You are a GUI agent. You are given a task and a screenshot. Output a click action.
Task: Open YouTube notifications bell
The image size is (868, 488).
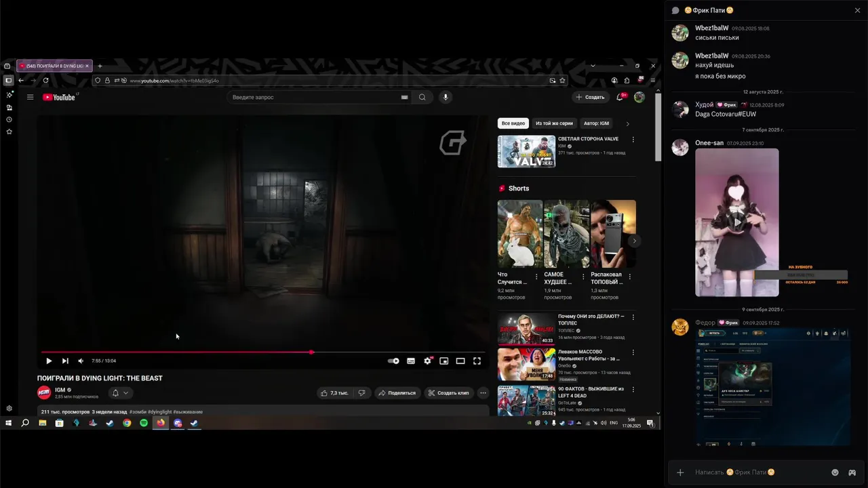(x=620, y=97)
